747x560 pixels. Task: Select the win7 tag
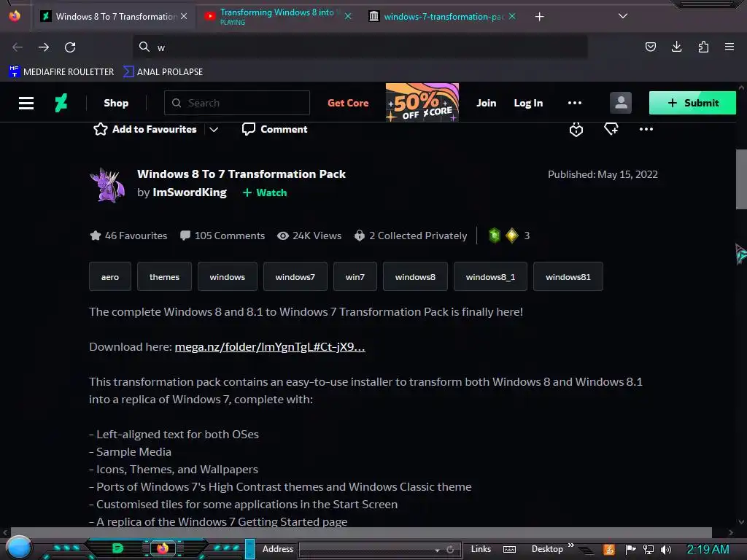click(x=355, y=276)
